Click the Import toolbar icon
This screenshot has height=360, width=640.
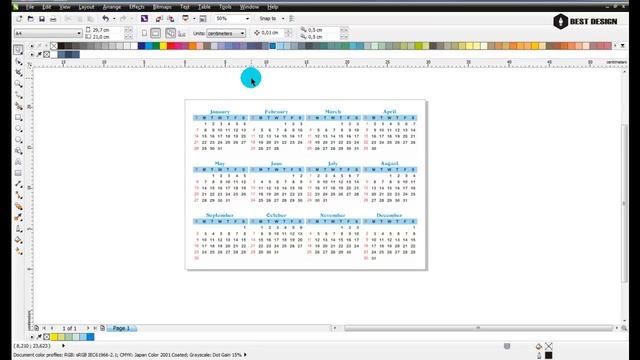(x=159, y=19)
